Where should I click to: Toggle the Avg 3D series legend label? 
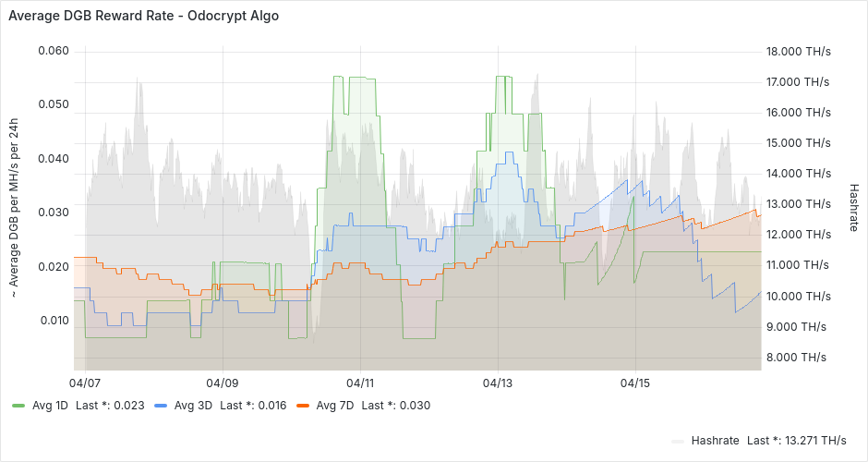pos(193,406)
